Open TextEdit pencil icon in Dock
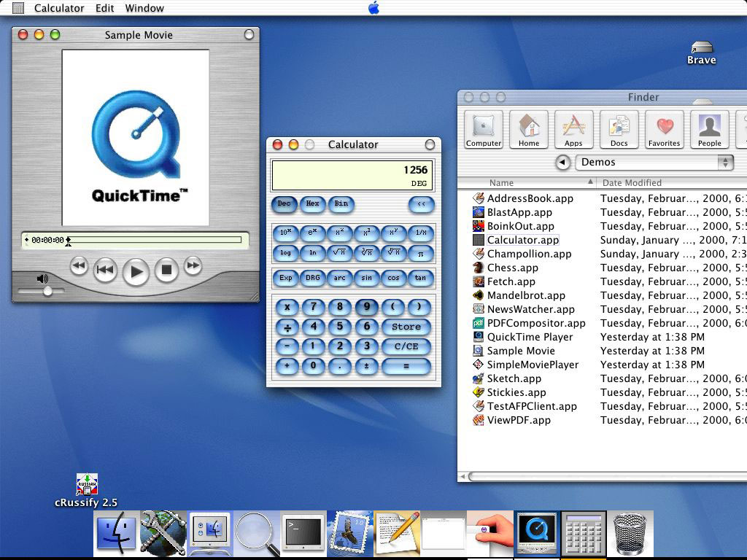 tap(397, 533)
